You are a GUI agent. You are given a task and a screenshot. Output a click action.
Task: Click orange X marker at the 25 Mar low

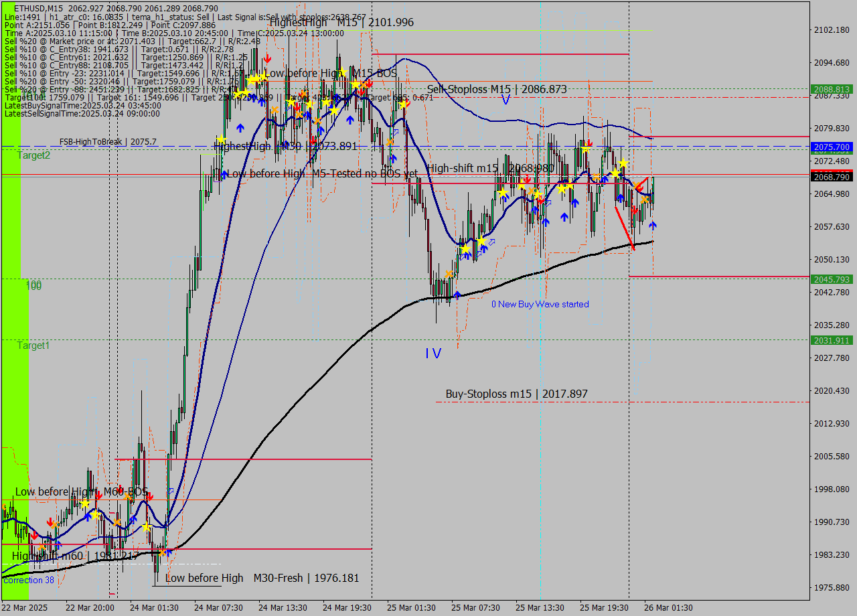(x=449, y=275)
